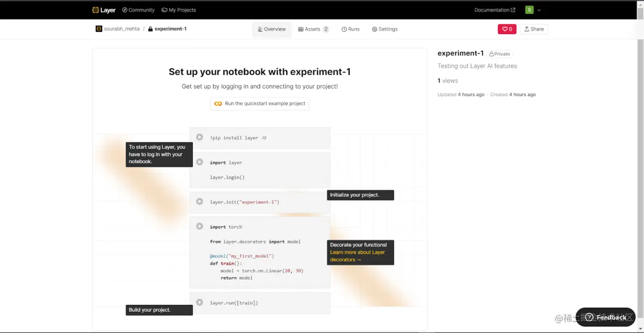This screenshot has height=333, width=644.
Task: Click the Assets count badge showing 2
Action: pyautogui.click(x=326, y=29)
